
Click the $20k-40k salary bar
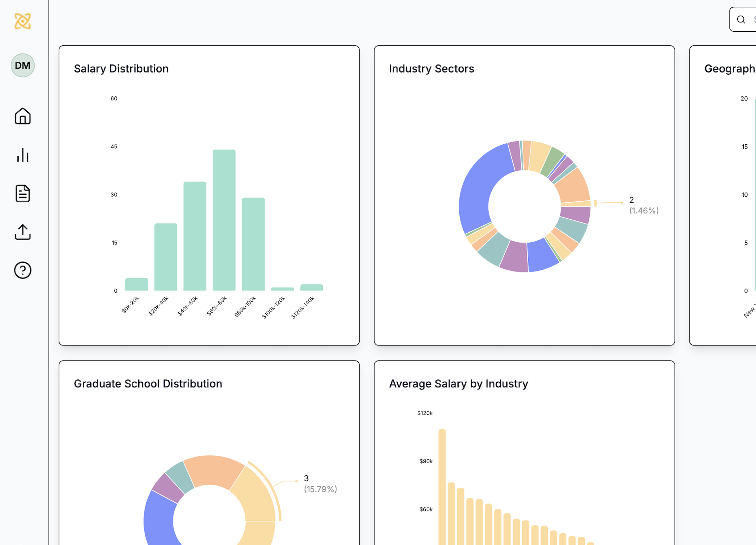pos(166,257)
